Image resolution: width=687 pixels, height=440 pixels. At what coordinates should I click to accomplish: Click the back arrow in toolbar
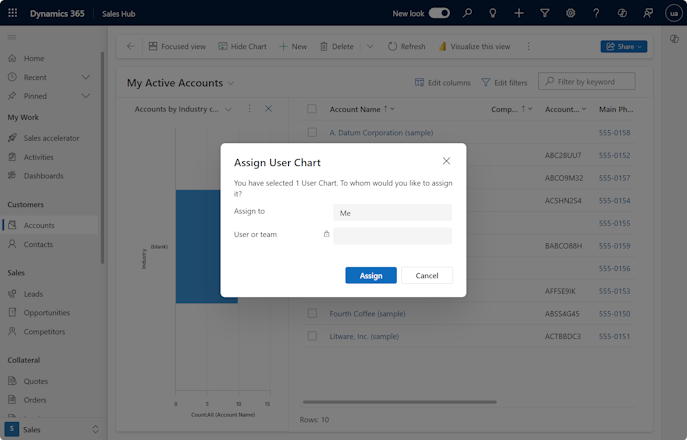(x=131, y=46)
